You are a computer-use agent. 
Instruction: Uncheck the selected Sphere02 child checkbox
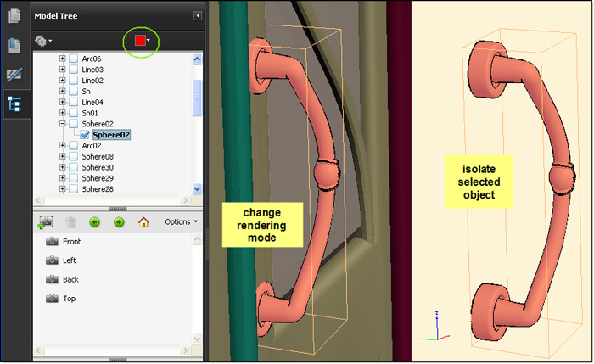pos(86,135)
